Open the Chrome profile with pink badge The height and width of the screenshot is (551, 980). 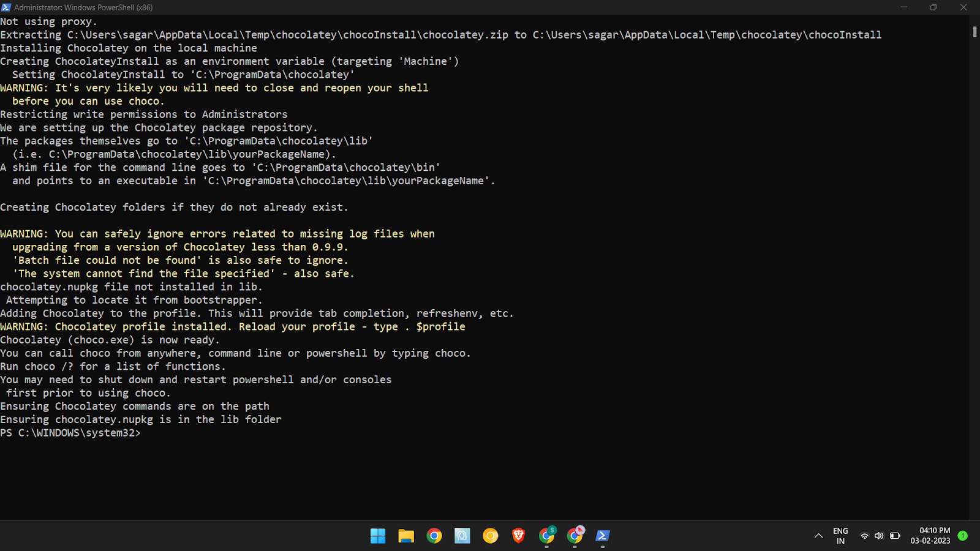(575, 535)
